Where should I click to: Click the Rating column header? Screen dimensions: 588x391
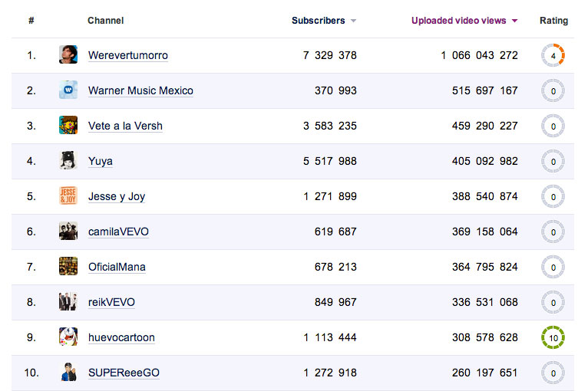[x=553, y=21]
